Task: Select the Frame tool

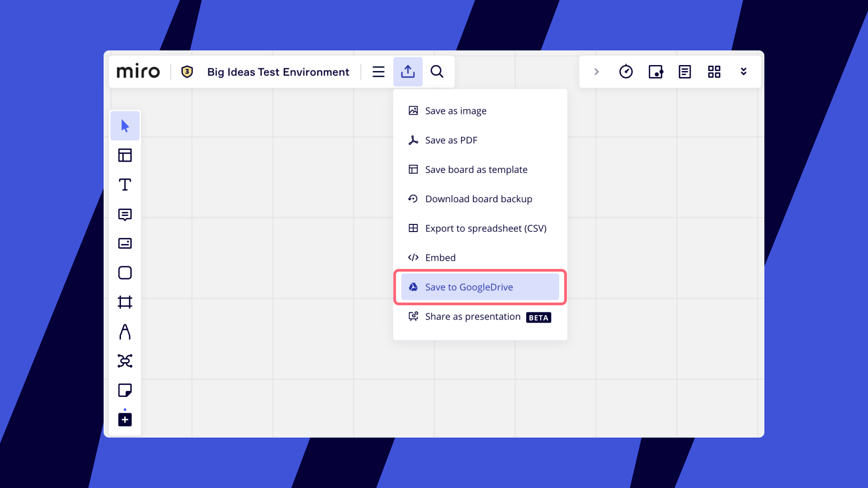Action: 125,302
